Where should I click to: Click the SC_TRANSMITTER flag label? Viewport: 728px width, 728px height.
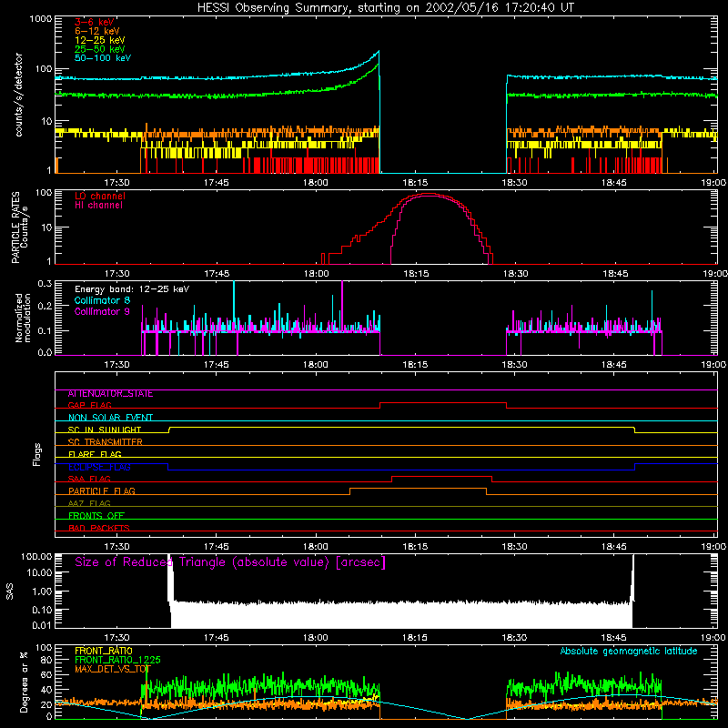106,442
